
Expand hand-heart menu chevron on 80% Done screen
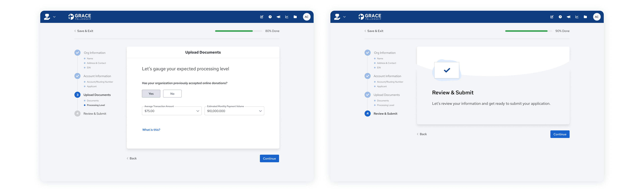tap(54, 17)
